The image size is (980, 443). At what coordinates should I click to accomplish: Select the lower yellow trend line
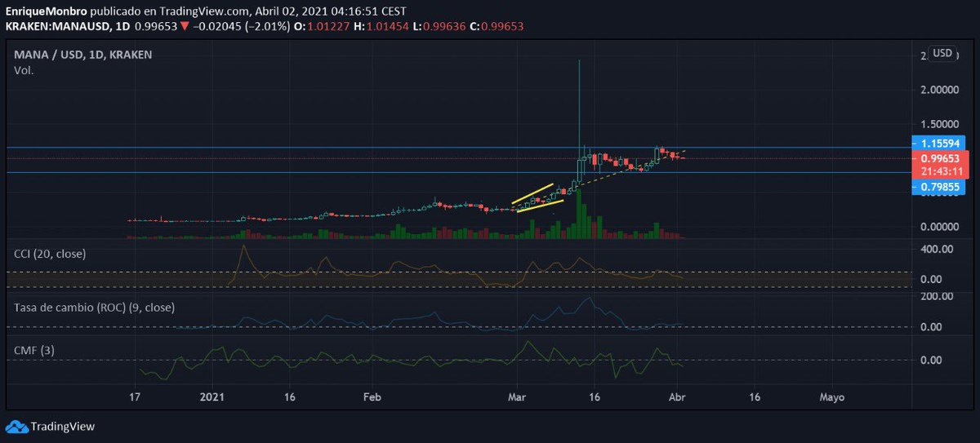[539, 206]
